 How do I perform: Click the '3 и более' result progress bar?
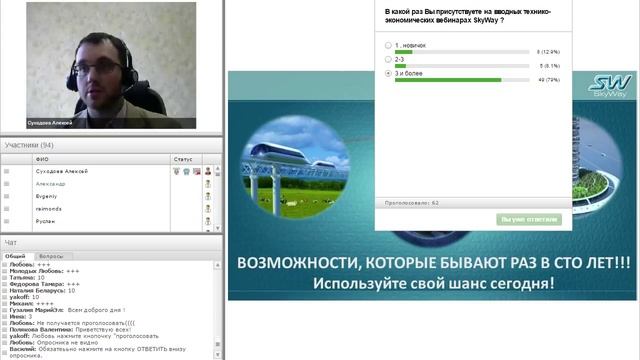[462, 80]
